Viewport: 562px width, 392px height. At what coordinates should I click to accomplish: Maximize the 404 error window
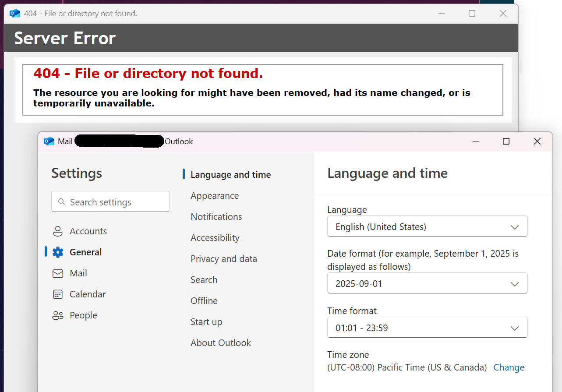click(x=472, y=14)
